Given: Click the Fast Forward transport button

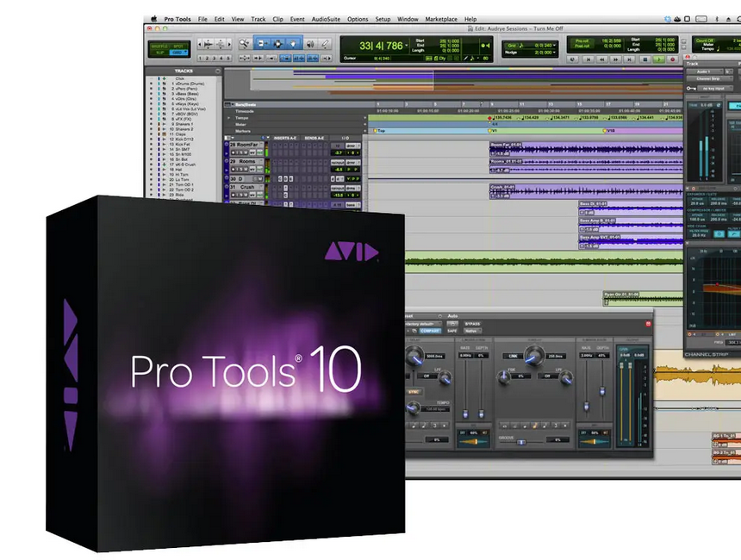Looking at the screenshot, I should click(616, 59).
